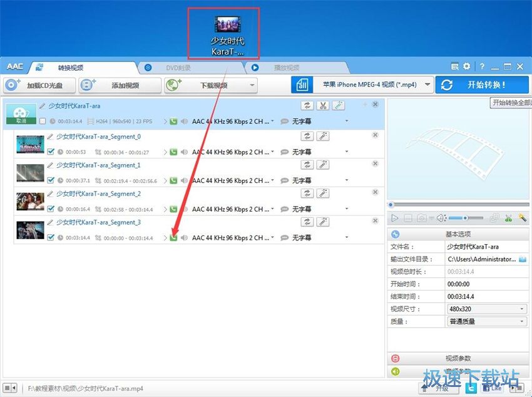532x397 pixels.
Task: Start conversion with 开始转换 button
Action: tap(482, 85)
